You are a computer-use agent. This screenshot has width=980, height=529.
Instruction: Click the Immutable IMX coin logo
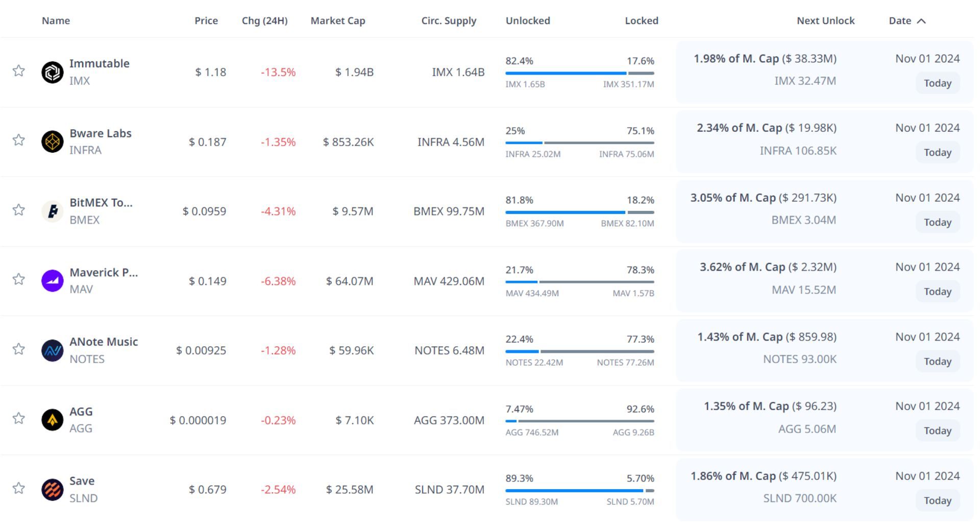tap(52, 72)
